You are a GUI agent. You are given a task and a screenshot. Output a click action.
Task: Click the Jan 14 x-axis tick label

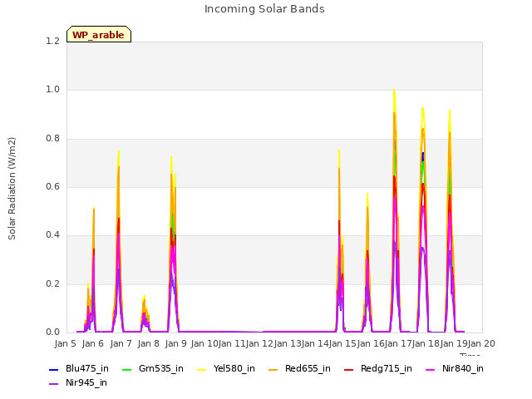315,343
